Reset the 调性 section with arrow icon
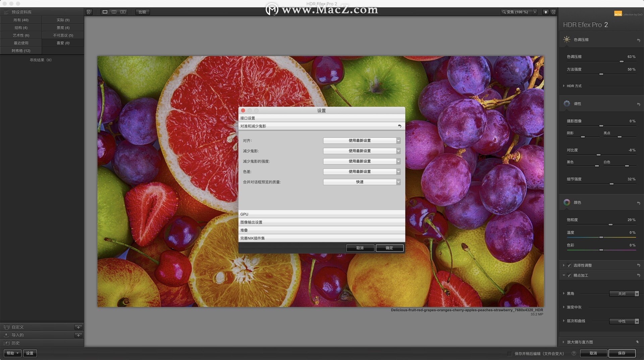Screen dimensions: 644x360 coord(638,104)
